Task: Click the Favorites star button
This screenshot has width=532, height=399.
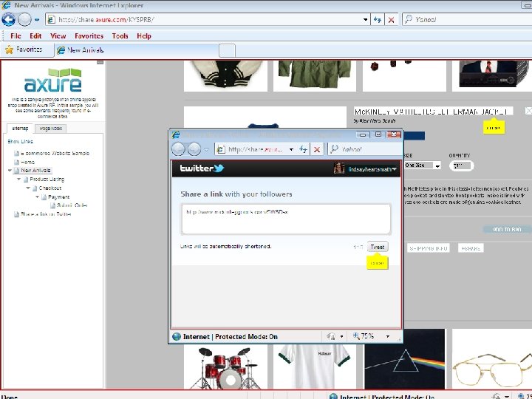Action: (x=24, y=50)
